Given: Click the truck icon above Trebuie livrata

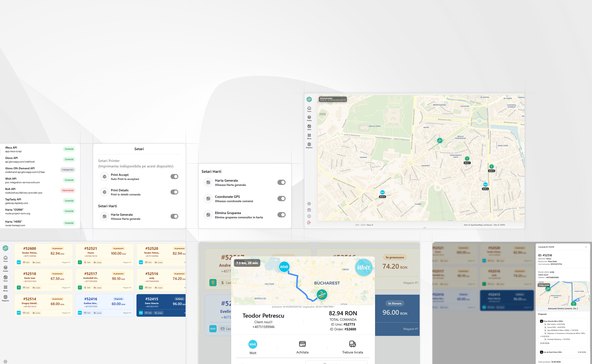Looking at the screenshot, I should click(352, 344).
